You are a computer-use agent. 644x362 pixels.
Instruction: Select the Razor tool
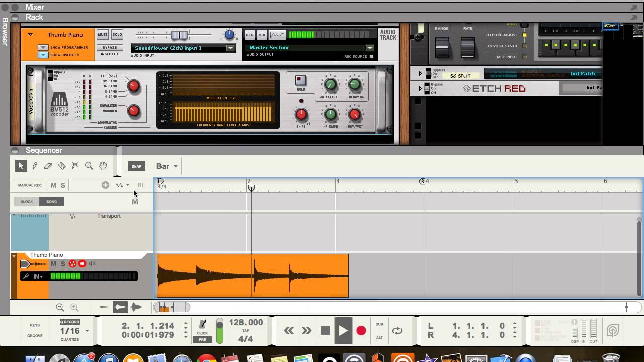point(62,166)
